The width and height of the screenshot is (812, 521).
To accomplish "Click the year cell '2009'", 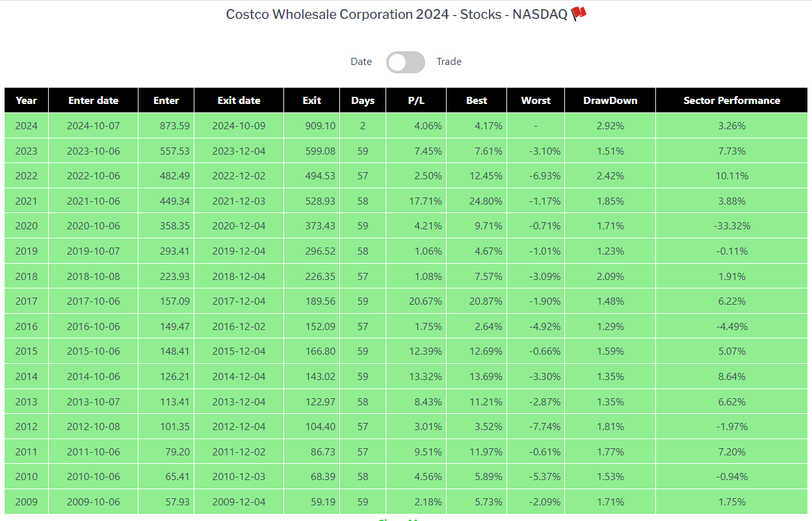I will (27, 502).
